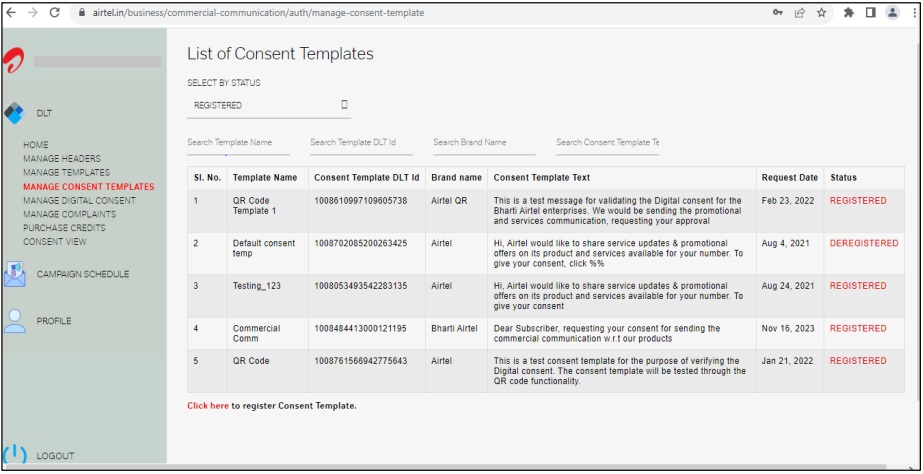Click the browser address bar URL
Image resolution: width=923 pixels, height=474 pixels.
pos(258,13)
